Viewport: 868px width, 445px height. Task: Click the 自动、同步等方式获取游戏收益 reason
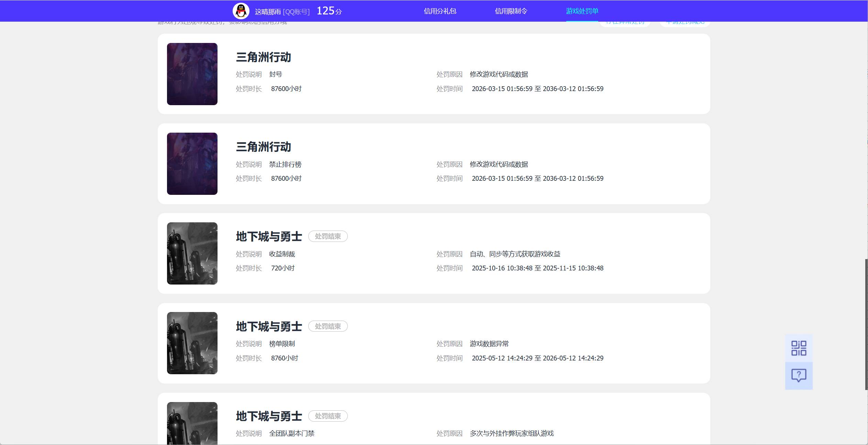pyautogui.click(x=515, y=254)
